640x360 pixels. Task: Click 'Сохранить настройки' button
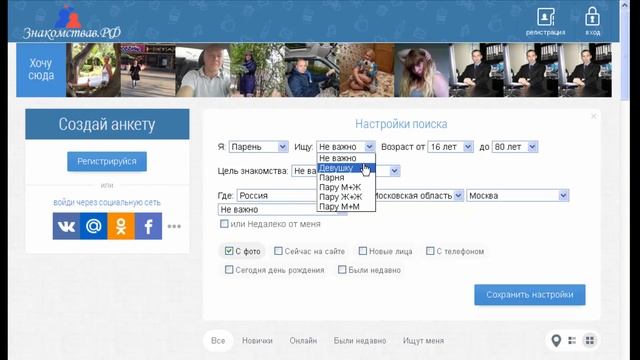[530, 295]
